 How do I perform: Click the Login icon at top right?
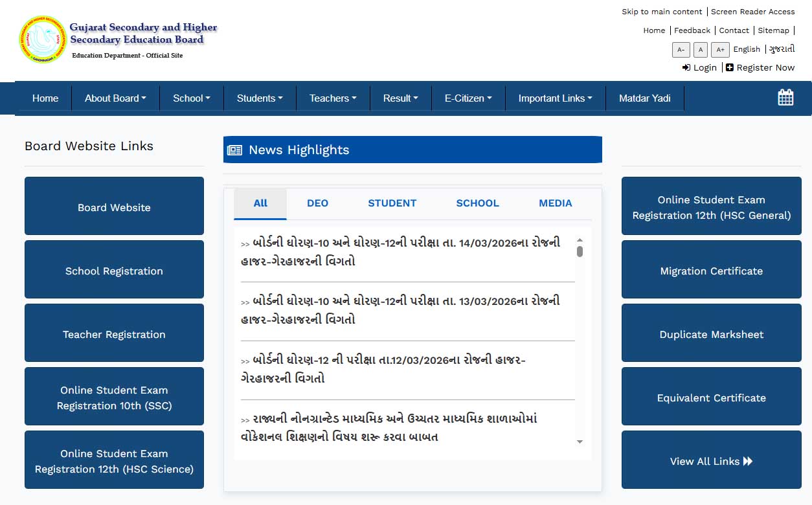click(686, 67)
